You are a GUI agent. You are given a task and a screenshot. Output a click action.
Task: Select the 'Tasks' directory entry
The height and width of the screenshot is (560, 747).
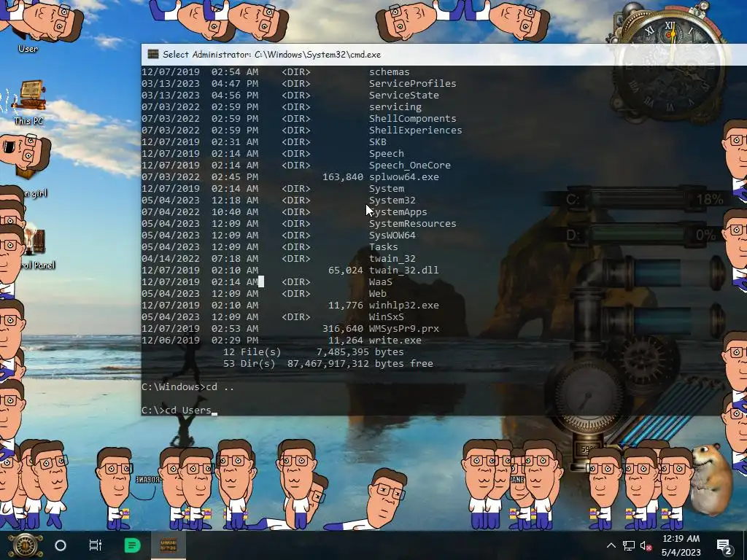click(384, 246)
